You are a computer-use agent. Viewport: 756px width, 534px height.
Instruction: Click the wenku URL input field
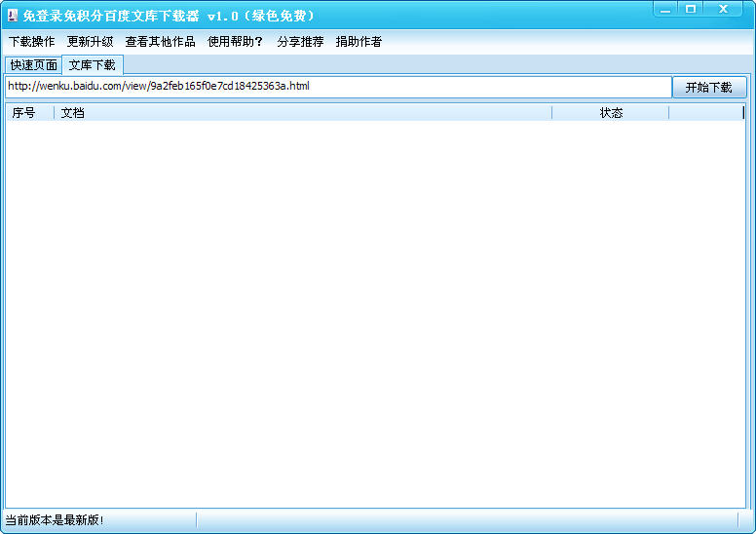[338, 87]
